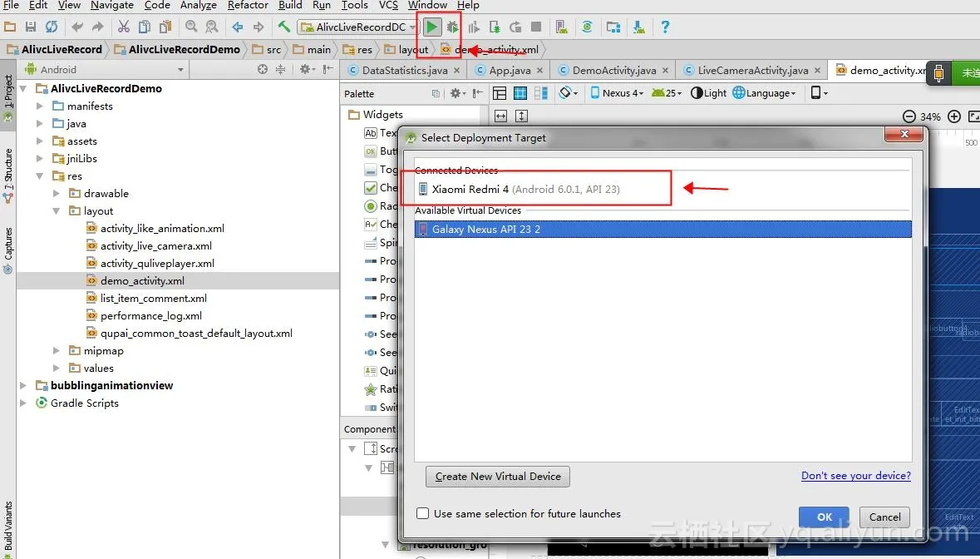
Task: Run the app with the green play icon
Action: 431,27
